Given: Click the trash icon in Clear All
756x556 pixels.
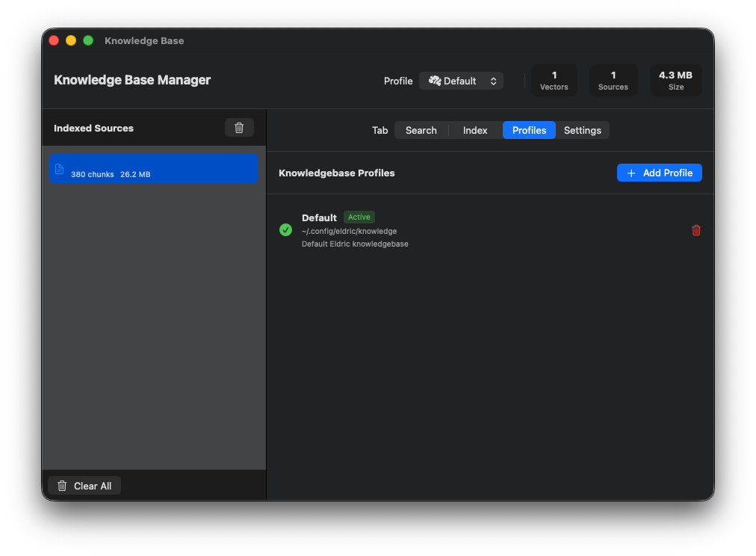Looking at the screenshot, I should coord(62,486).
